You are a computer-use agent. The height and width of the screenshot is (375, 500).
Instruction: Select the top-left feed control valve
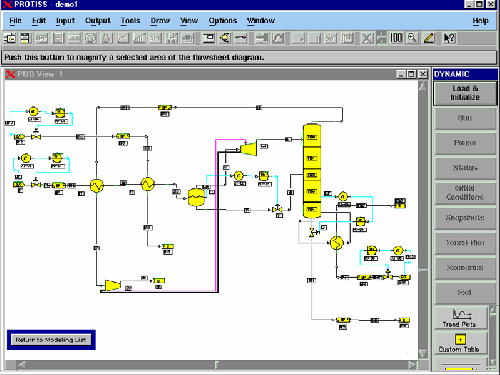coord(36,136)
